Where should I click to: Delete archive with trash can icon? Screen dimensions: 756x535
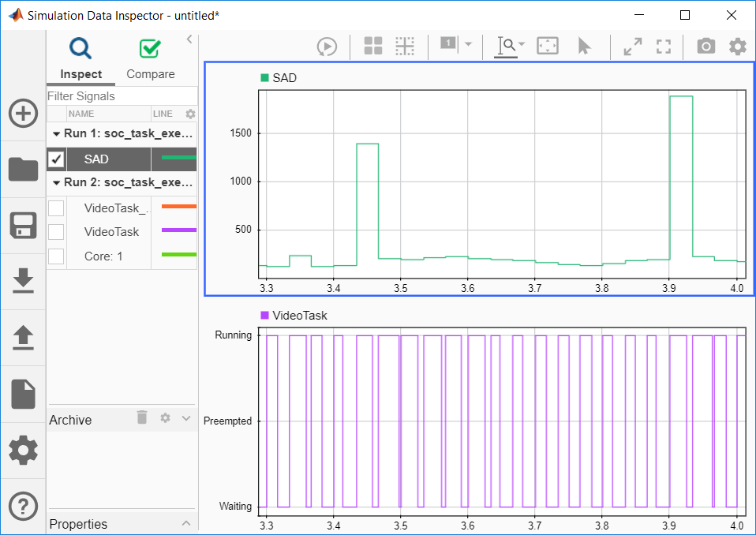(142, 417)
